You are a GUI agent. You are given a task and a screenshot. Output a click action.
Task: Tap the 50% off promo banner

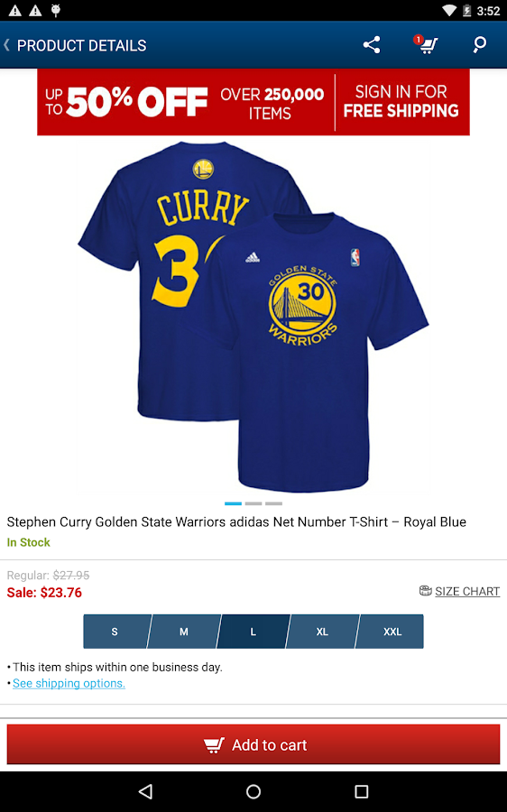186,102
